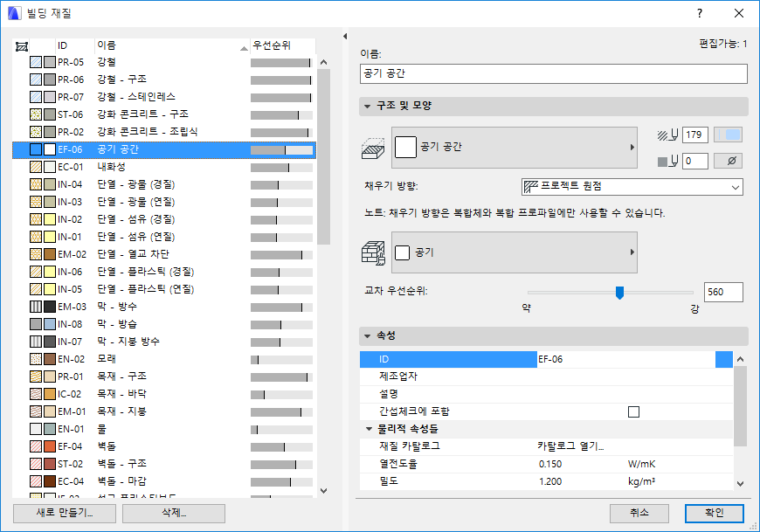Select the 제조업자 property row
760x532 pixels.
(546, 377)
